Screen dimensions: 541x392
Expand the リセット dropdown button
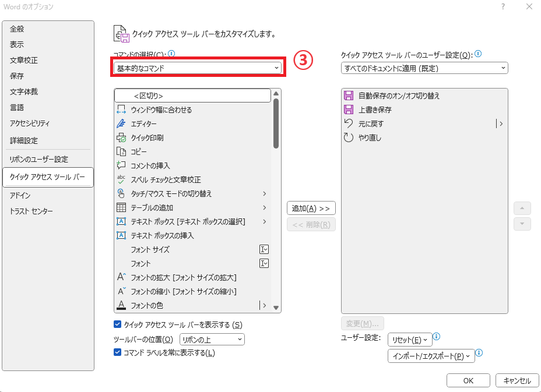[x=410, y=340]
